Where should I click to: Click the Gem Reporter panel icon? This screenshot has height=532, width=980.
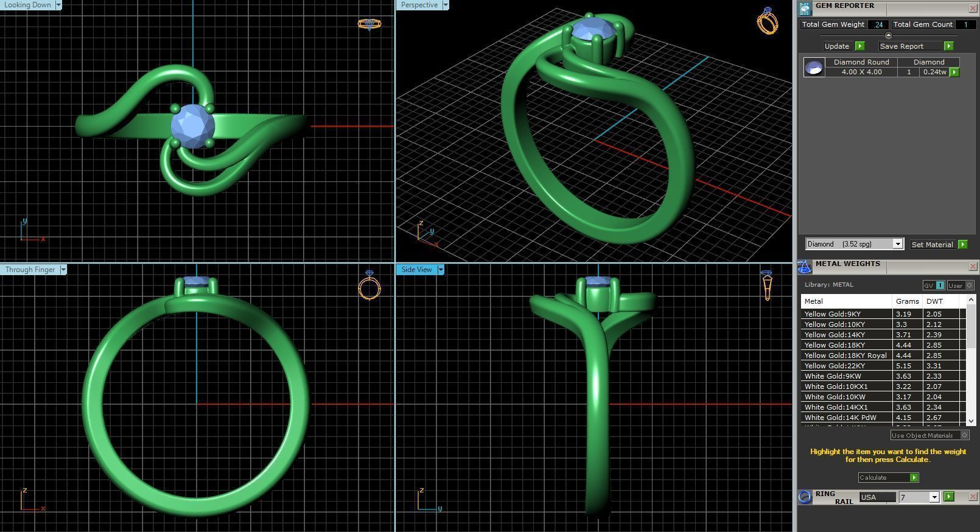pyautogui.click(x=805, y=8)
